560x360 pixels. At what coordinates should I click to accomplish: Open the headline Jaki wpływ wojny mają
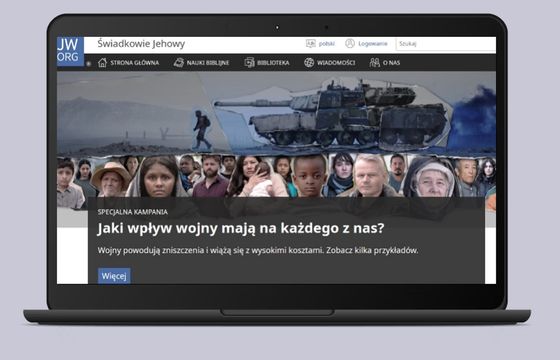(241, 228)
